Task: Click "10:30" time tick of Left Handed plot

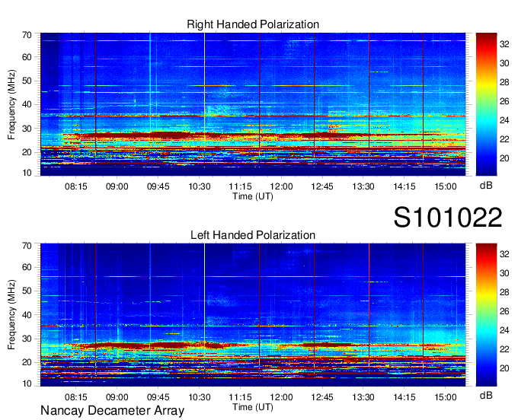Action: point(200,397)
